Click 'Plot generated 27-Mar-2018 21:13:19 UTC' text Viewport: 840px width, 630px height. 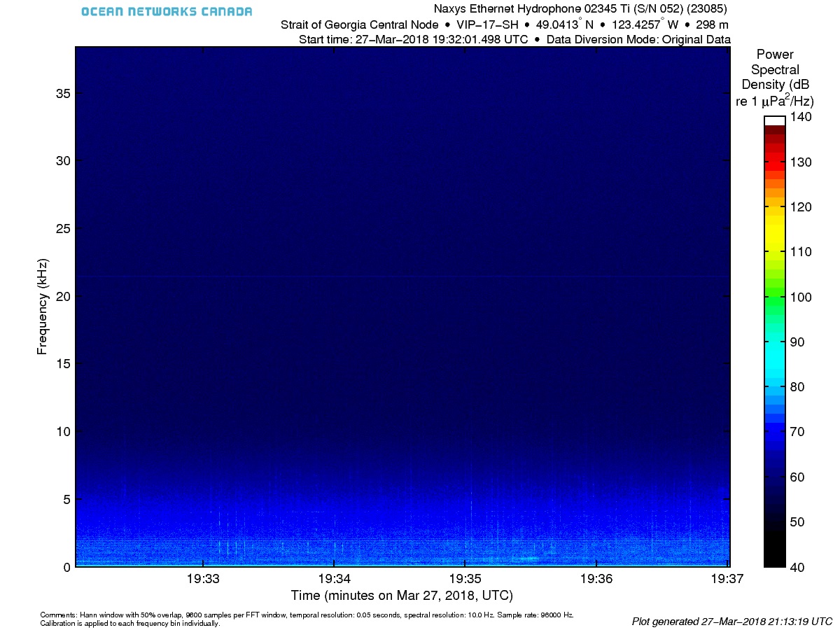click(x=731, y=622)
